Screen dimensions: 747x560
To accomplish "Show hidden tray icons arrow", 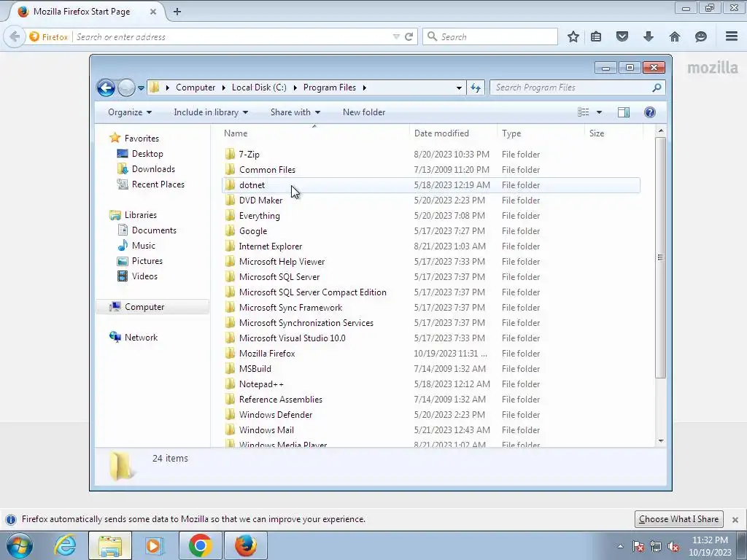I will pos(620,547).
